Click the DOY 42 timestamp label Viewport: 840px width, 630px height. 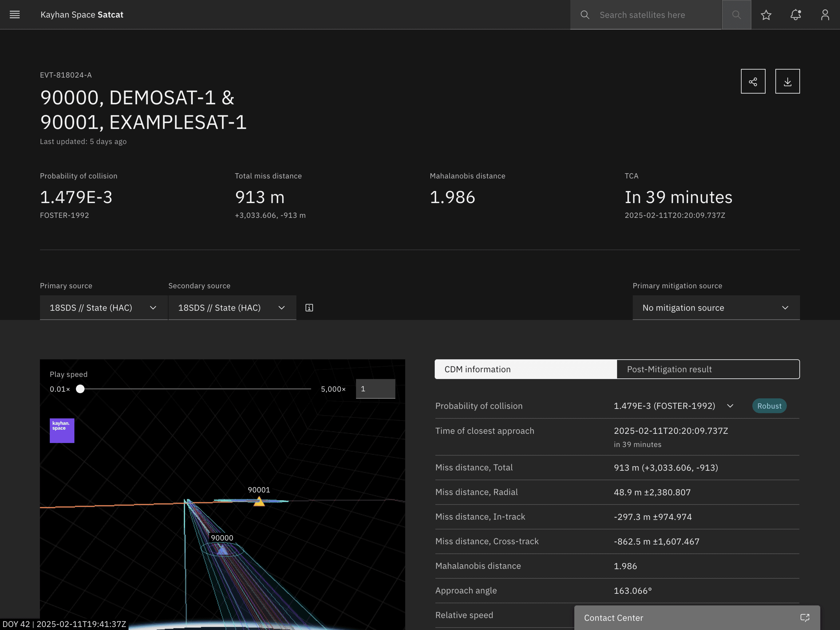[64, 624]
